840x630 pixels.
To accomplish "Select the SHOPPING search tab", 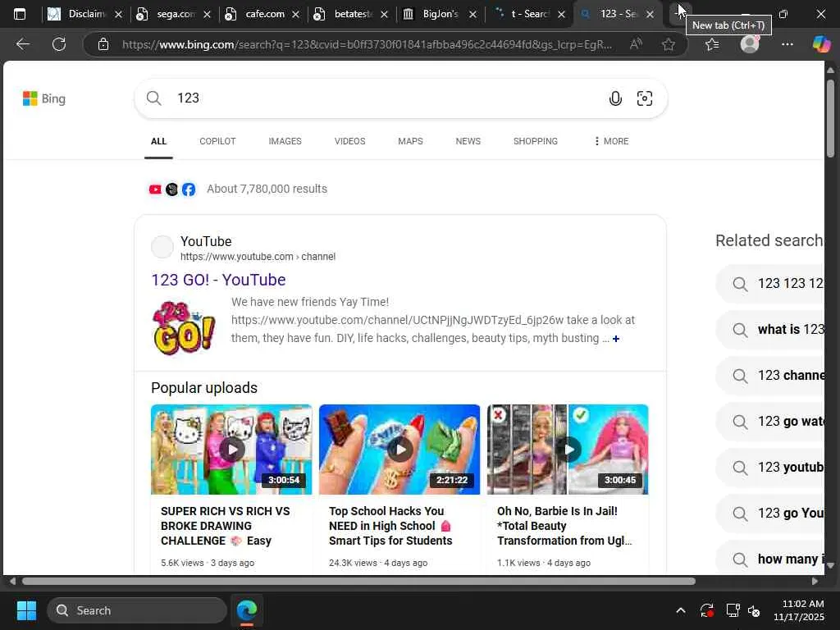I will (535, 141).
